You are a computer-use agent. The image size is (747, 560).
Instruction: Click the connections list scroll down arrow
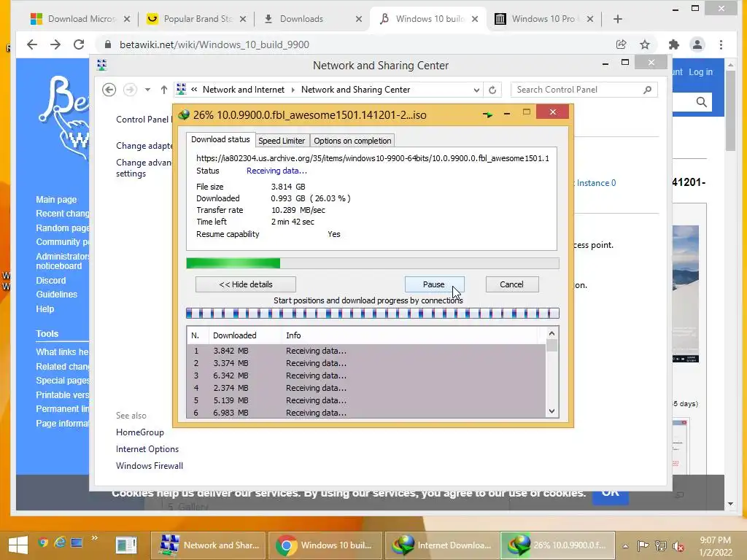(551, 411)
